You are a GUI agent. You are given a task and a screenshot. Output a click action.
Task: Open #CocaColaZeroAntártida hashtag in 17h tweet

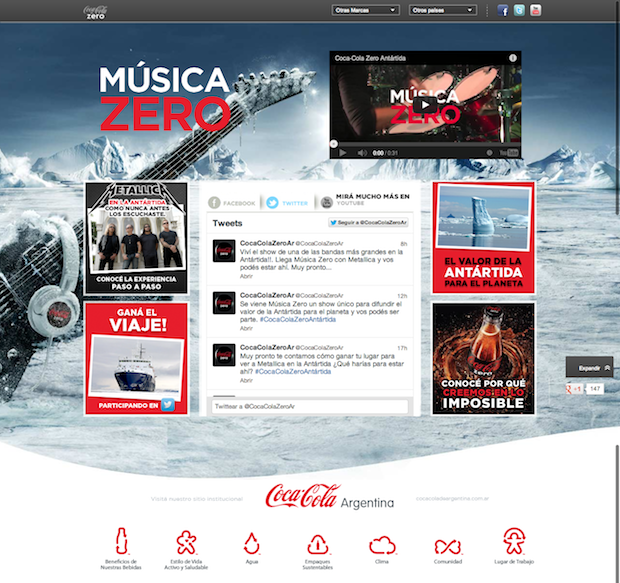coord(293,372)
